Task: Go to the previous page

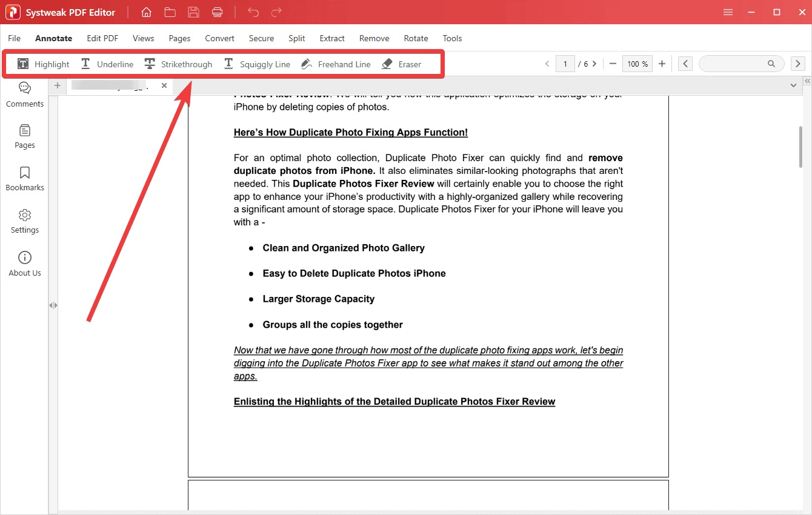Action: (x=547, y=64)
